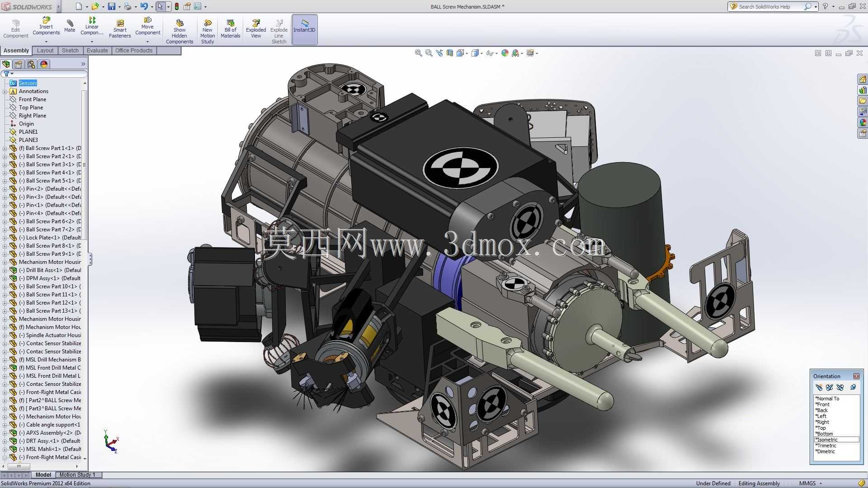Click Show Hidden Components tool
Screen dimensions: 868x488
point(179,32)
